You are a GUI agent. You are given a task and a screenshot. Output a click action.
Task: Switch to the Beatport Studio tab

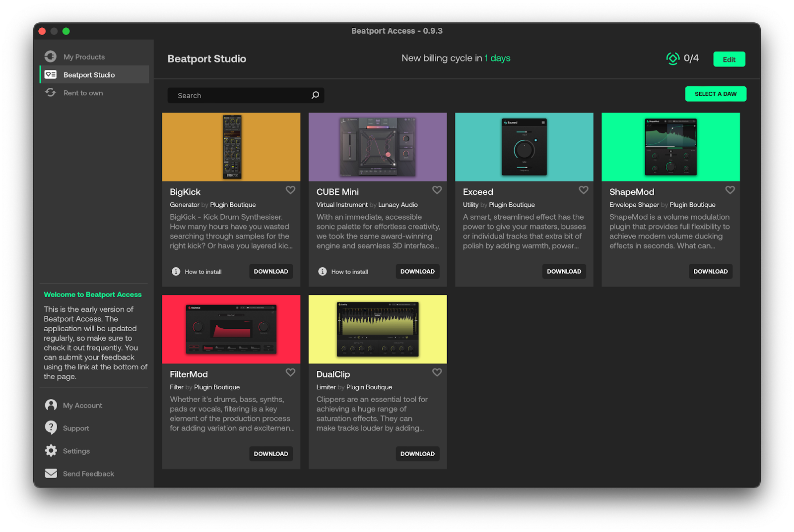[x=88, y=74]
